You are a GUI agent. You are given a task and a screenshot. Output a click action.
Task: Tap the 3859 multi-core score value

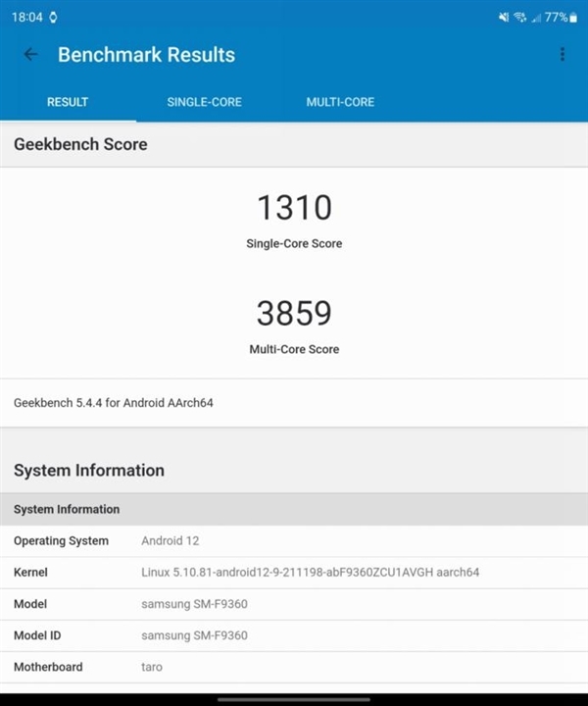tap(294, 314)
